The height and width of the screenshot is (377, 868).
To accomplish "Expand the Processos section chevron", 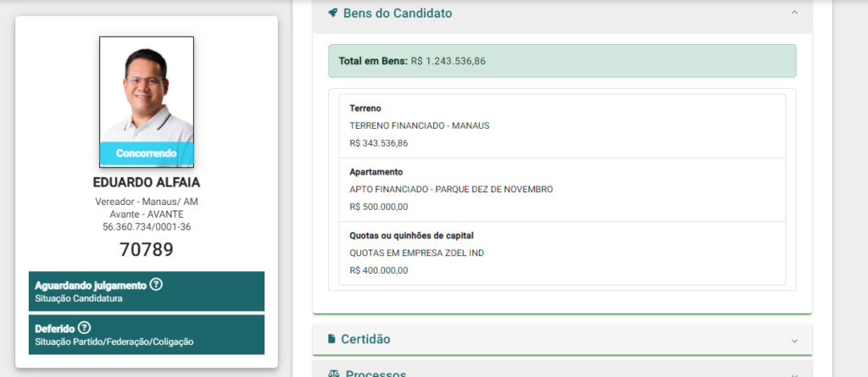I will 794,374.
